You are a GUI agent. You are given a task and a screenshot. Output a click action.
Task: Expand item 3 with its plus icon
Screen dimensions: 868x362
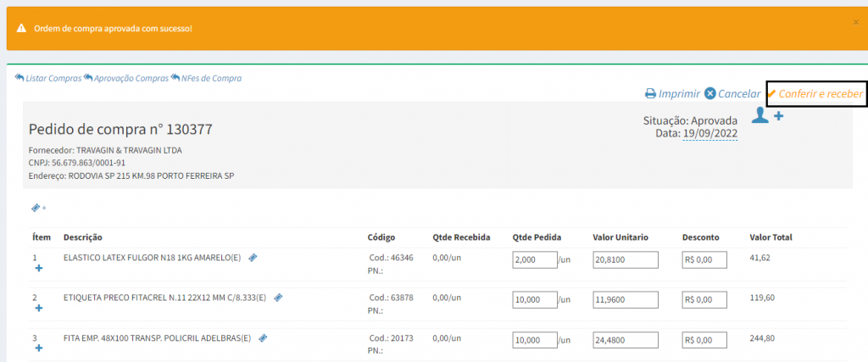click(x=38, y=349)
